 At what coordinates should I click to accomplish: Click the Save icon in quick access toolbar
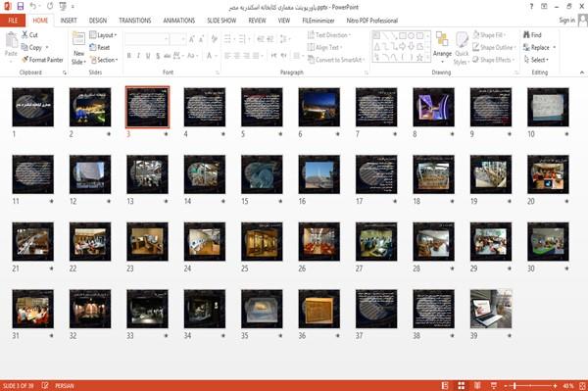(21, 6)
